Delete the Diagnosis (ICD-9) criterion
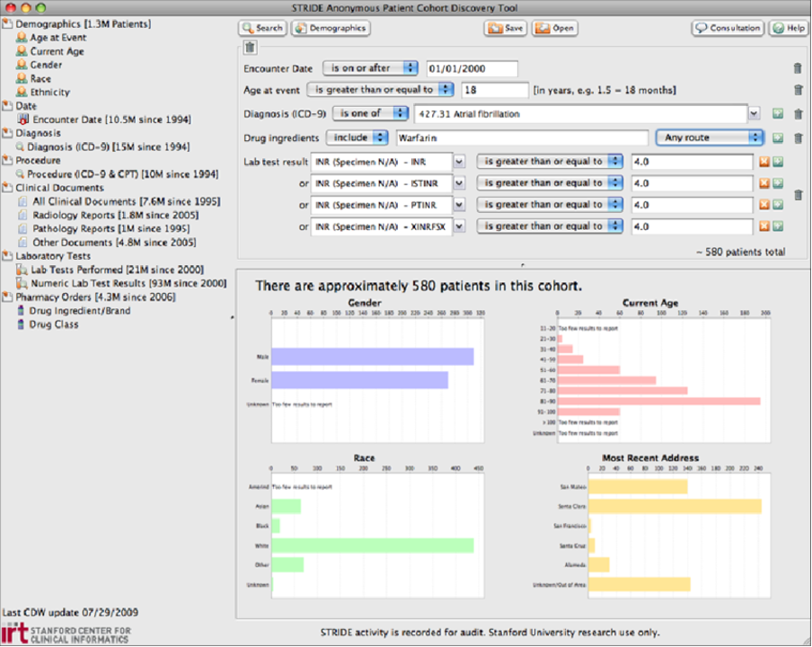Image resolution: width=812 pixels, height=647 pixels. pyautogui.click(x=798, y=113)
